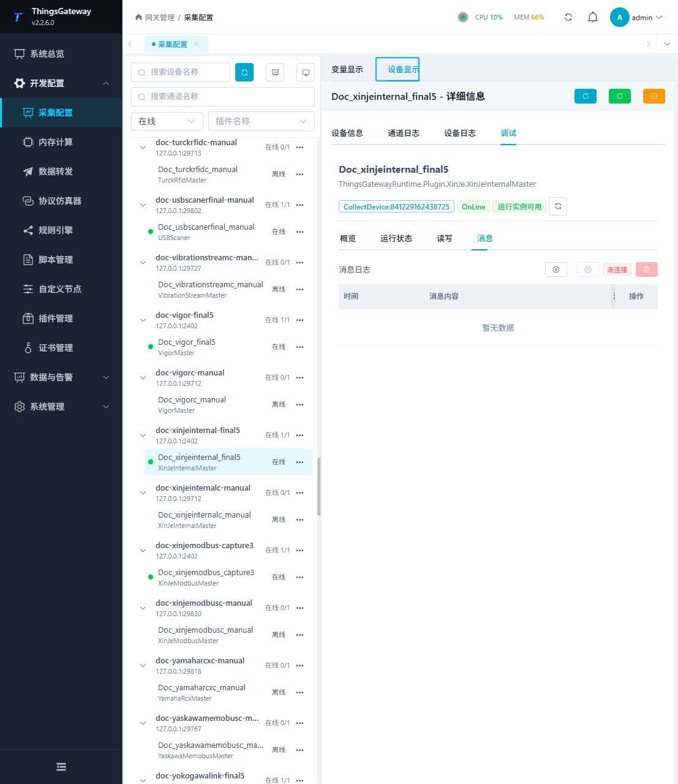Click the page tab scroll-left arrow
This screenshot has width=678, height=784.
130,44
